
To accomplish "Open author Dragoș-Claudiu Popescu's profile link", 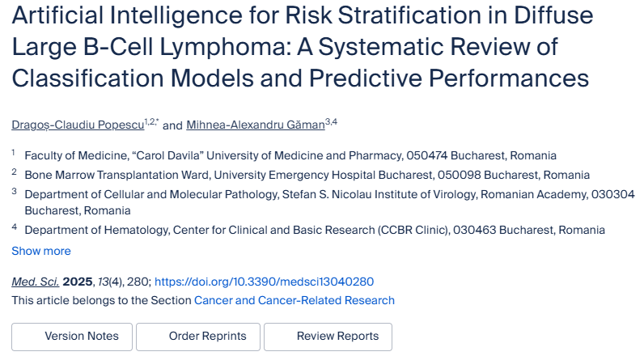I will (x=77, y=125).
